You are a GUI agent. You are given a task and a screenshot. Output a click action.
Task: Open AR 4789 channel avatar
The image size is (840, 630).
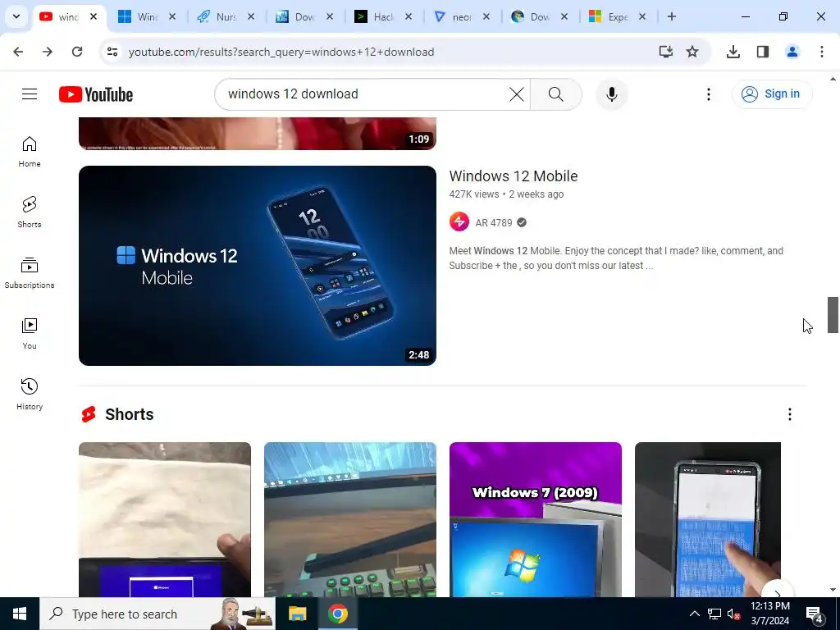coord(459,221)
